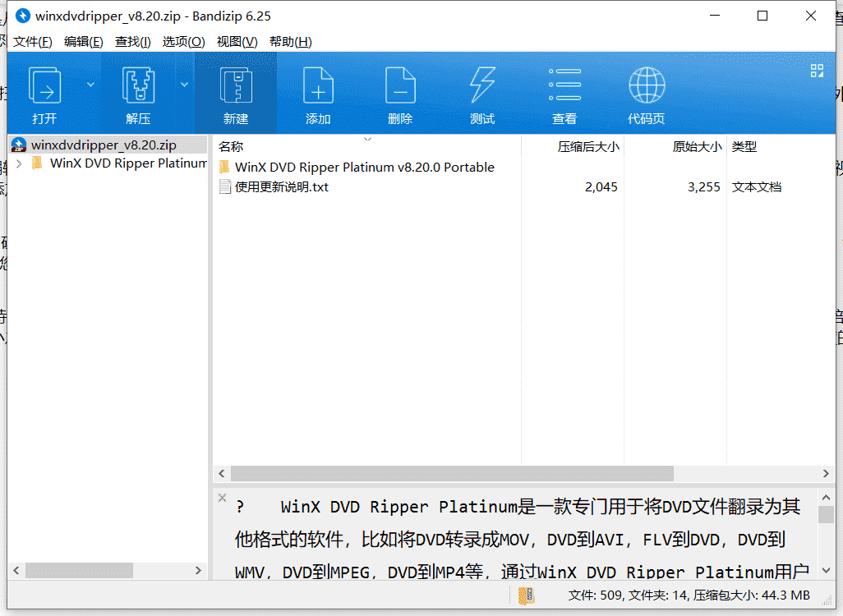Viewport: 843px width, 616px height.
Task: Open the 帮助(H) menu
Action: [x=290, y=42]
